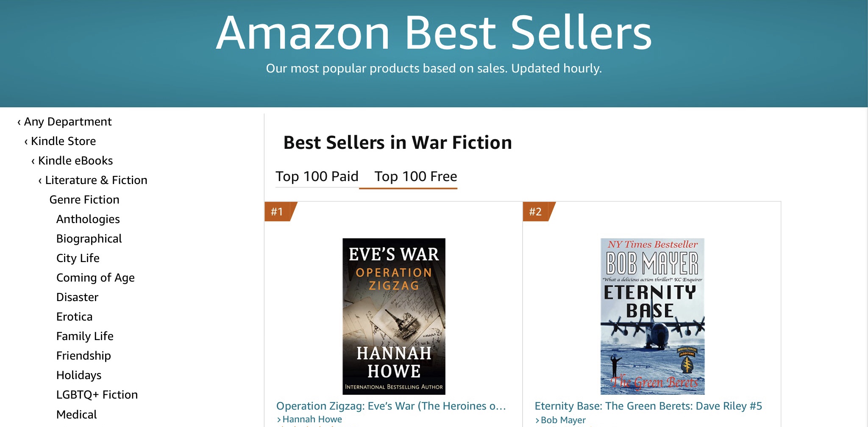
Task: Click the Eternity Base book cover
Action: pyautogui.click(x=652, y=316)
